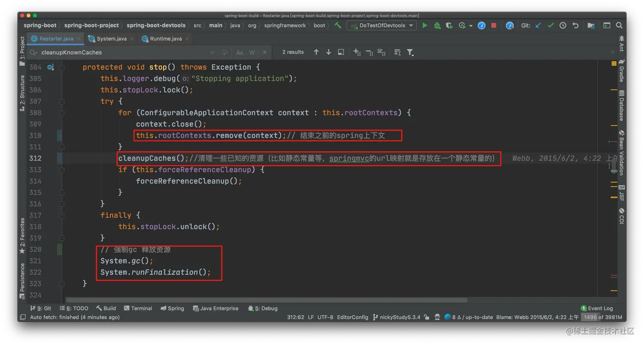The width and height of the screenshot is (644, 345).
Task: Open the 2: Favorites tool window
Action: pos(22,236)
